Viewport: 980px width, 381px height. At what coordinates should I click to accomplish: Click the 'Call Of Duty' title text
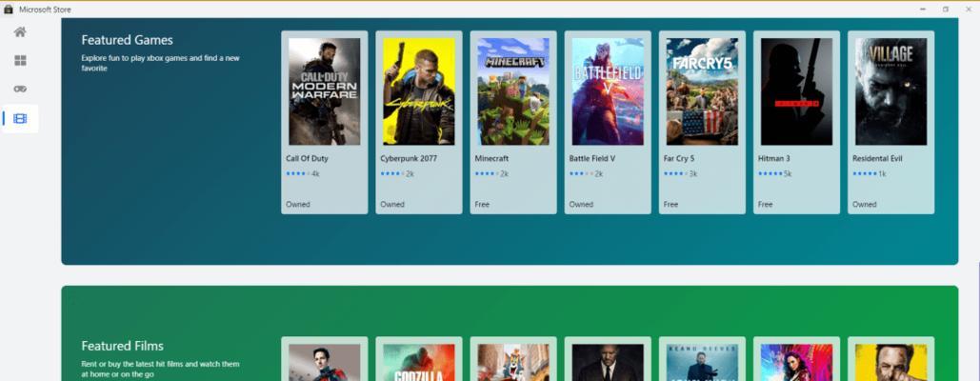(x=307, y=159)
